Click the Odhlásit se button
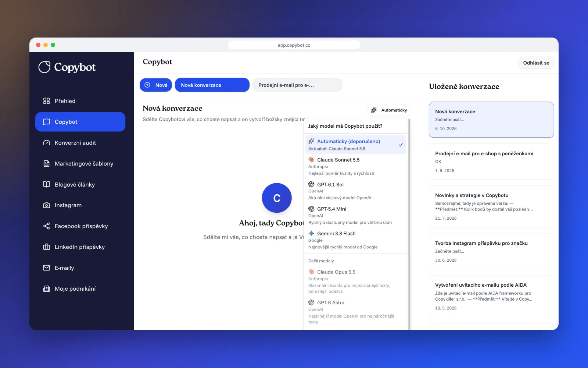 (536, 63)
